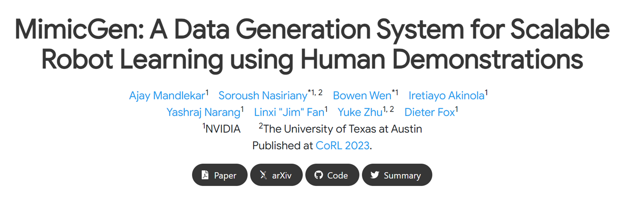
Task: Open Ajay Mandlekar's author page
Action: tap(167, 96)
